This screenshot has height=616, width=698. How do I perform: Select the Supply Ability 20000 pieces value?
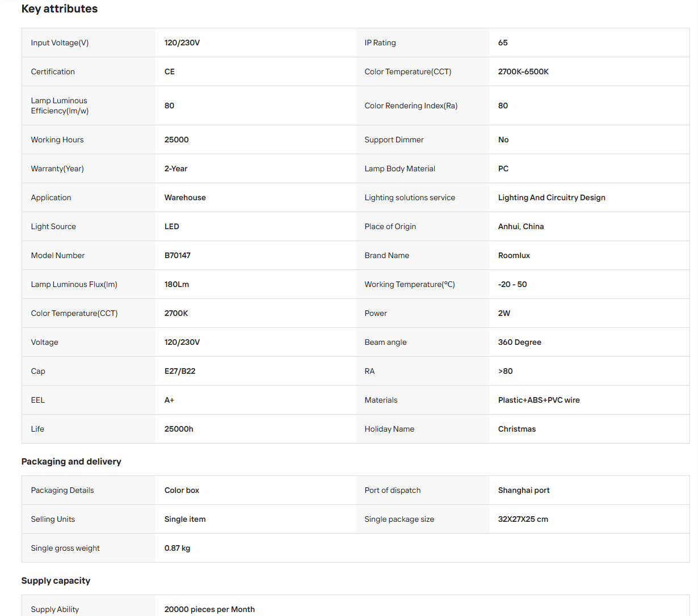click(x=209, y=609)
